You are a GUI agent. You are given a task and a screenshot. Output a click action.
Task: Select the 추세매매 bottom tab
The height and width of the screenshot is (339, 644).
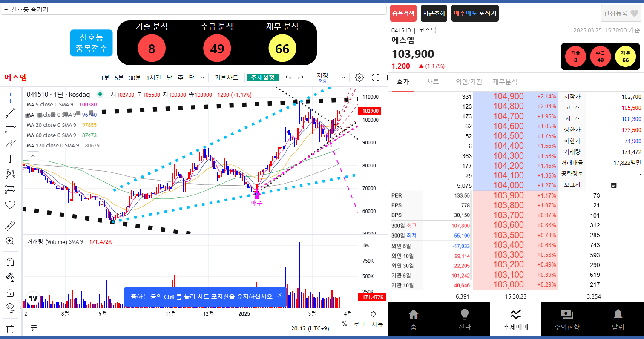click(x=516, y=319)
